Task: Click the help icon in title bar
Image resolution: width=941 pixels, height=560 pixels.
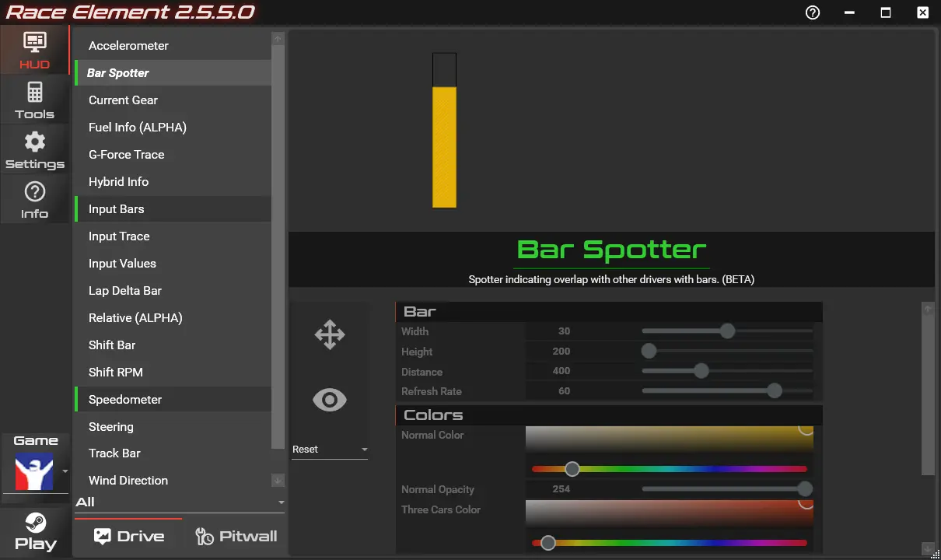Action: [813, 12]
